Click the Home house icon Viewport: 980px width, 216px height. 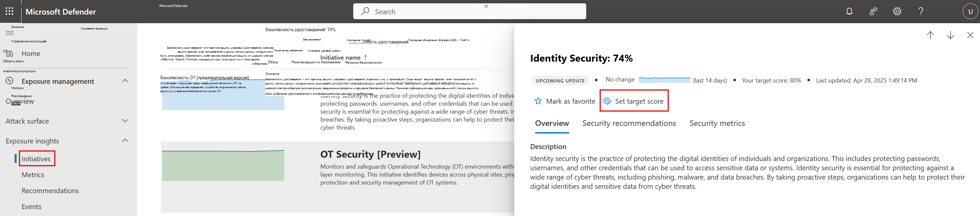[10, 54]
